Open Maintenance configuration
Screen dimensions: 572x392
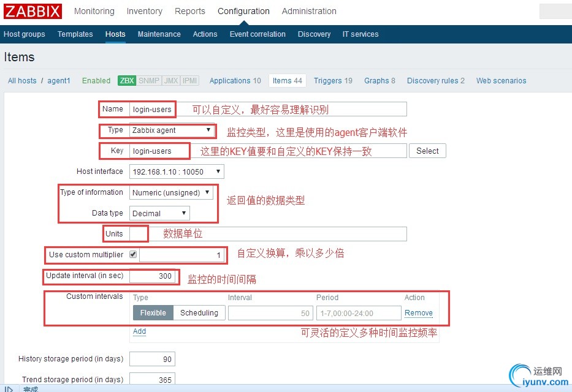coord(159,34)
